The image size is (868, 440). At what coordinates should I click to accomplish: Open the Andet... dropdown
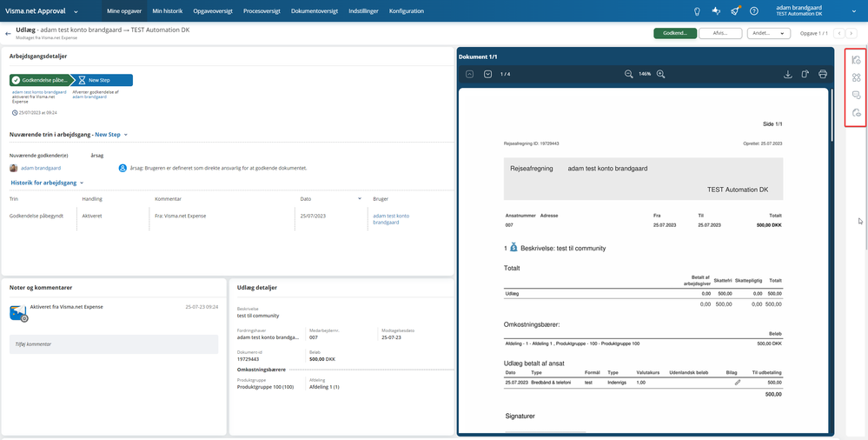768,33
